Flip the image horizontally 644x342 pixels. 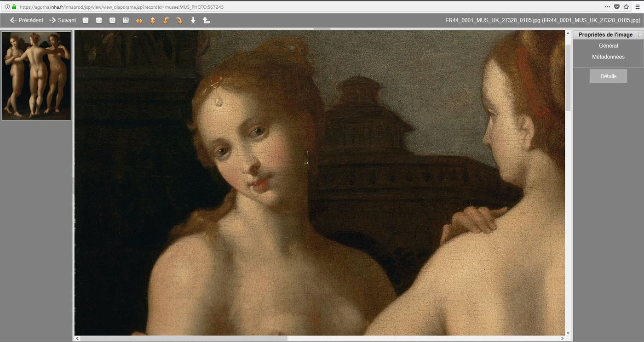click(139, 21)
